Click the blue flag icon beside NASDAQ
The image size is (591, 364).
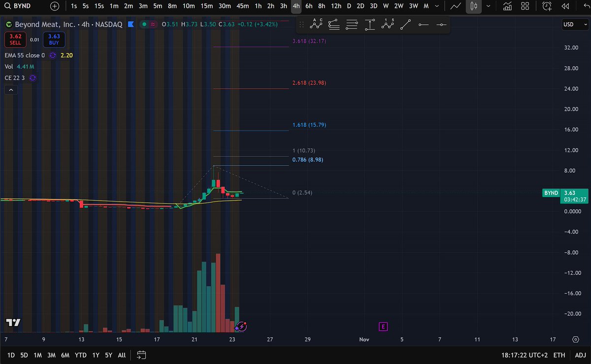[131, 24]
